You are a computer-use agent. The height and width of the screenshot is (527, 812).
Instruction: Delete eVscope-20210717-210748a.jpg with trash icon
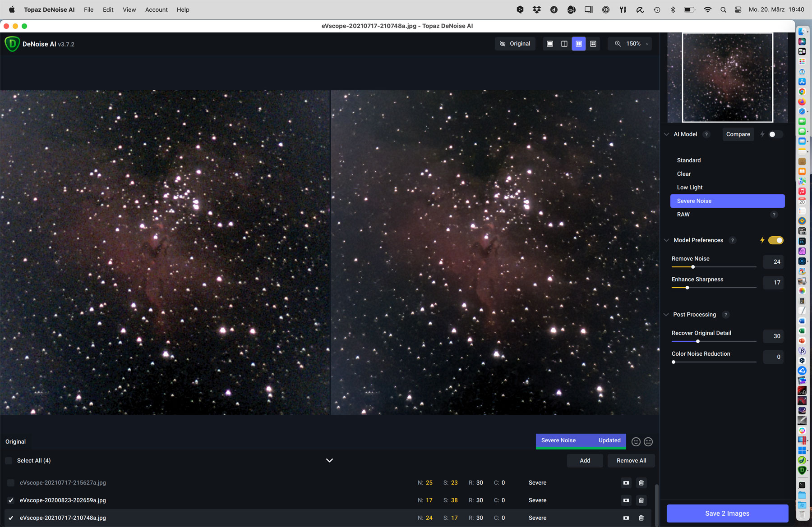[x=641, y=518]
